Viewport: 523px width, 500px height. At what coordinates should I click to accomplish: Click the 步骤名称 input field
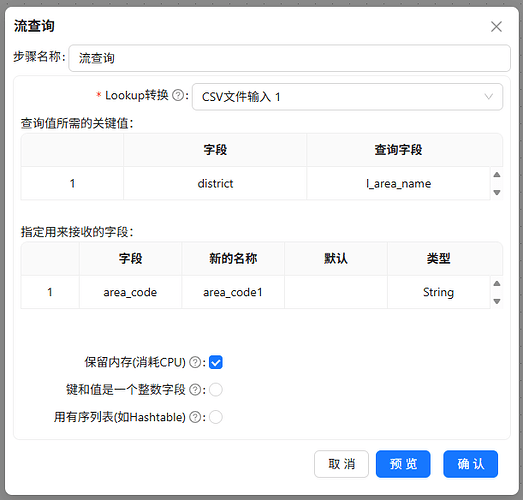290,58
